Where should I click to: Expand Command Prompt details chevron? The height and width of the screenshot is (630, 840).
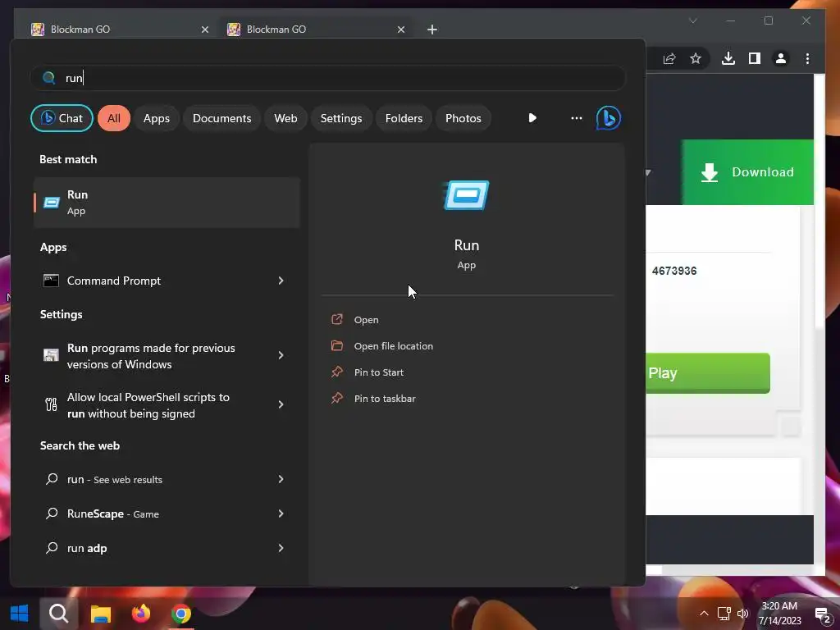pyautogui.click(x=281, y=281)
